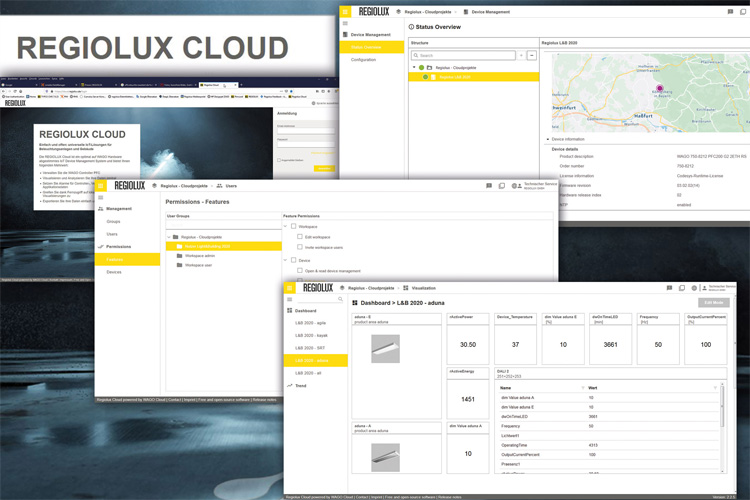This screenshot has width=750, height=500.
Task: Open the yellow app grid in Users window
Action: 100,186
